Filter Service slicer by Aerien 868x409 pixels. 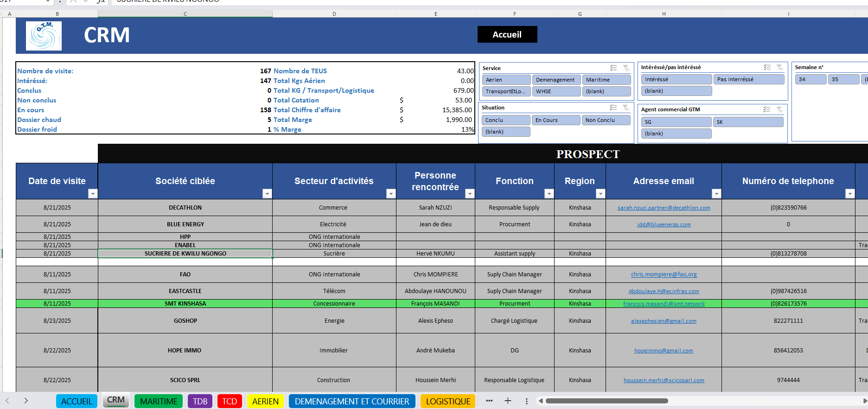pyautogui.click(x=506, y=80)
